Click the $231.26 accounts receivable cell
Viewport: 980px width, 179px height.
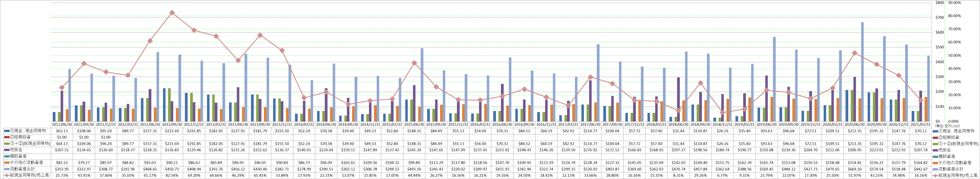pyautogui.click(x=238, y=150)
